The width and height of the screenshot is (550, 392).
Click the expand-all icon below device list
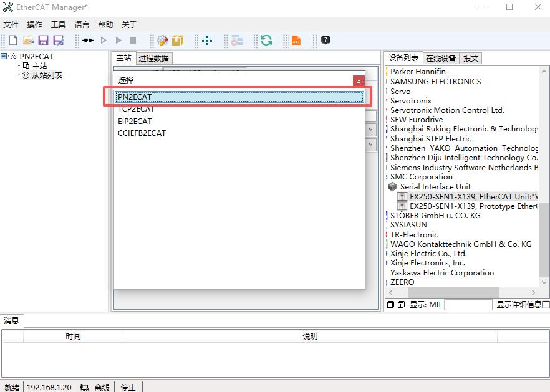click(401, 305)
